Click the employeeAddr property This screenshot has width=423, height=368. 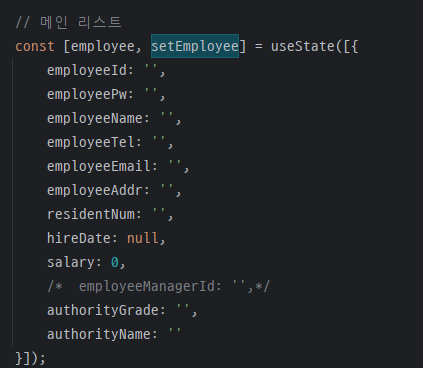point(95,191)
